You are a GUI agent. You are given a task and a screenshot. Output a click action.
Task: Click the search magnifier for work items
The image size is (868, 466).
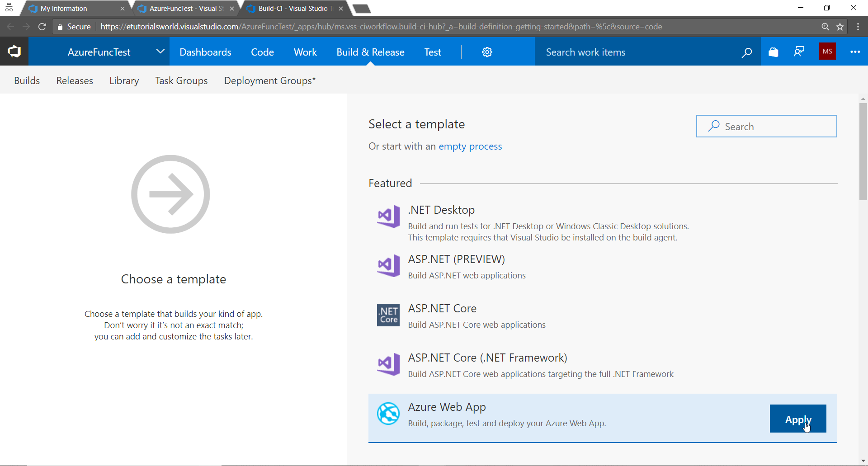pos(747,52)
